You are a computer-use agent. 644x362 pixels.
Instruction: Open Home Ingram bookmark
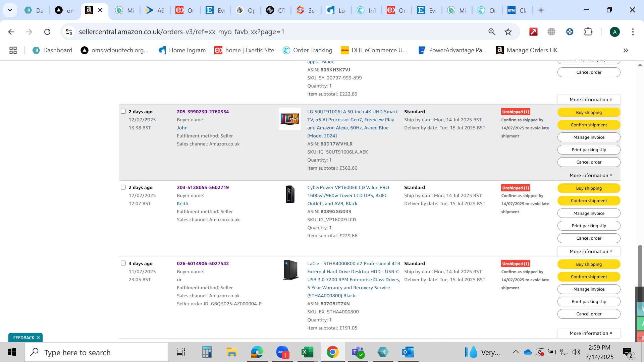pos(182,50)
